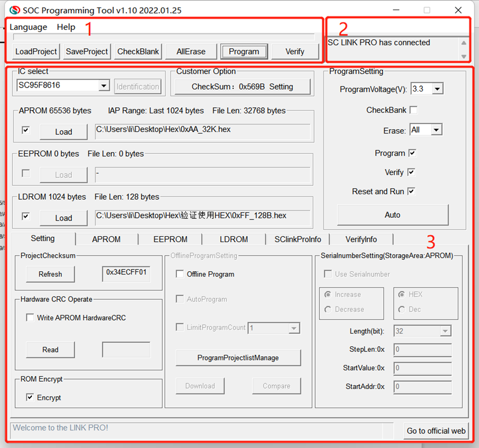This screenshot has width=479, height=448.
Task: Click the LoadProject button
Action: click(36, 51)
